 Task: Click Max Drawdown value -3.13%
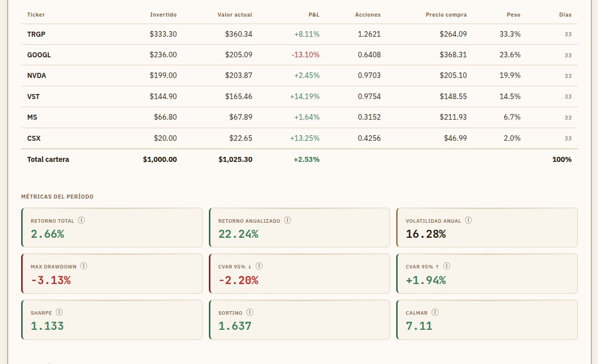coord(51,280)
